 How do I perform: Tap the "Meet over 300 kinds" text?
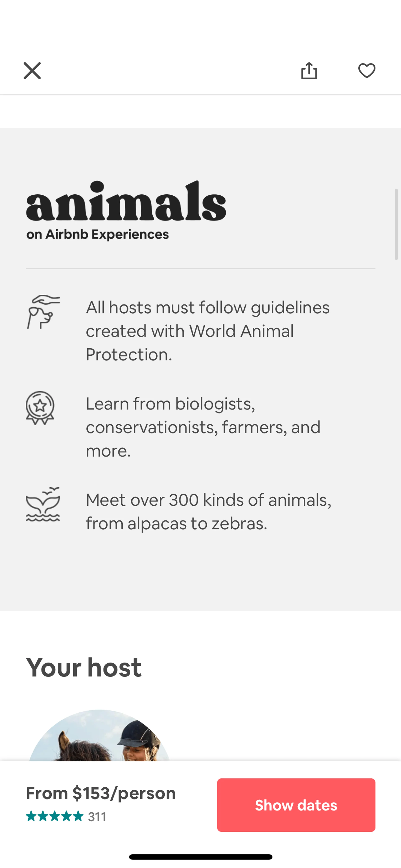pos(209,512)
